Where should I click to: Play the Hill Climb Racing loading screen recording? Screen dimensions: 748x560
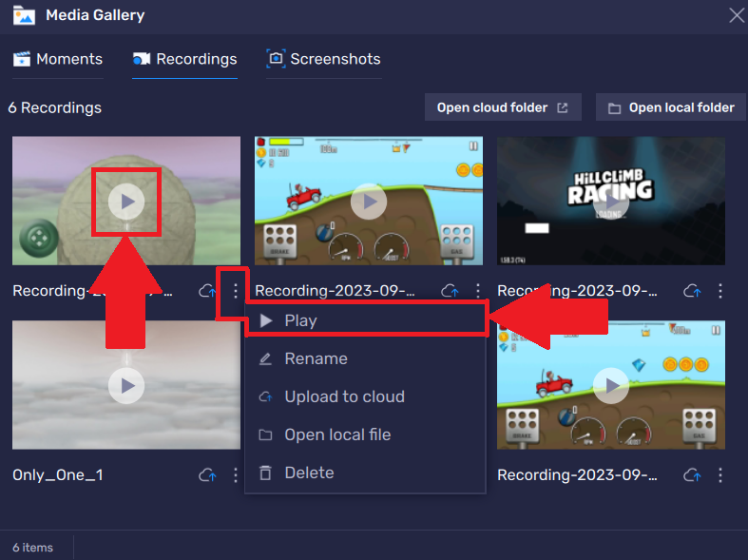point(611,201)
